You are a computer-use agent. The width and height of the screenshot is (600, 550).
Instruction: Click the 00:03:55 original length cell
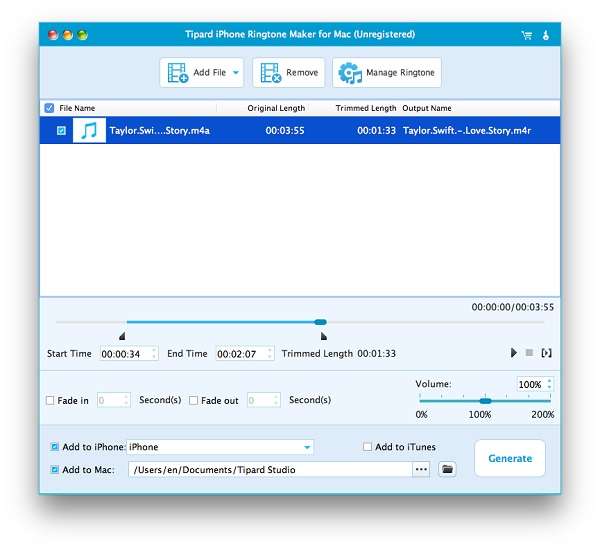(x=285, y=131)
